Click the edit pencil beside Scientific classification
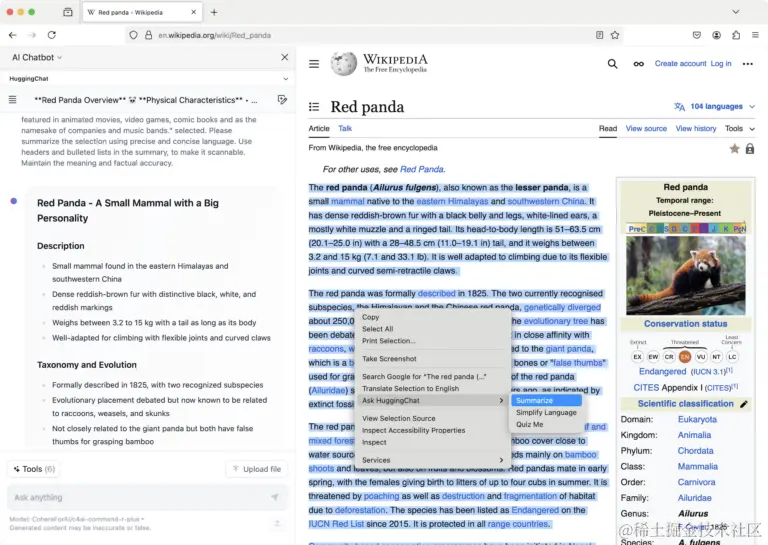 (x=744, y=404)
